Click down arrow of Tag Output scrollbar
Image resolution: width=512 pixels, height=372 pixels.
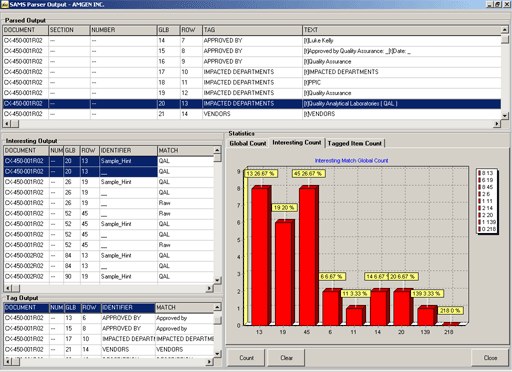217,354
